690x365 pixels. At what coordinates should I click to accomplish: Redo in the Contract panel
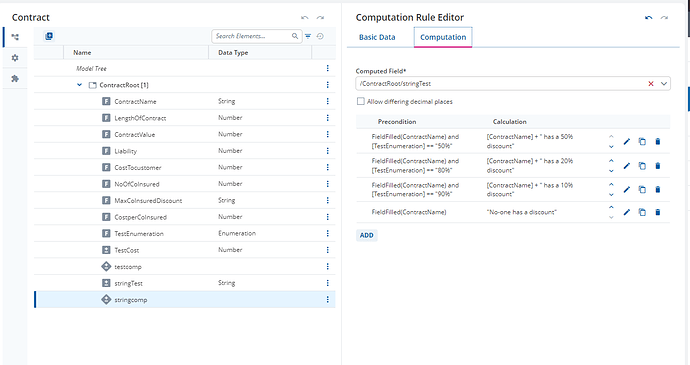[320, 18]
